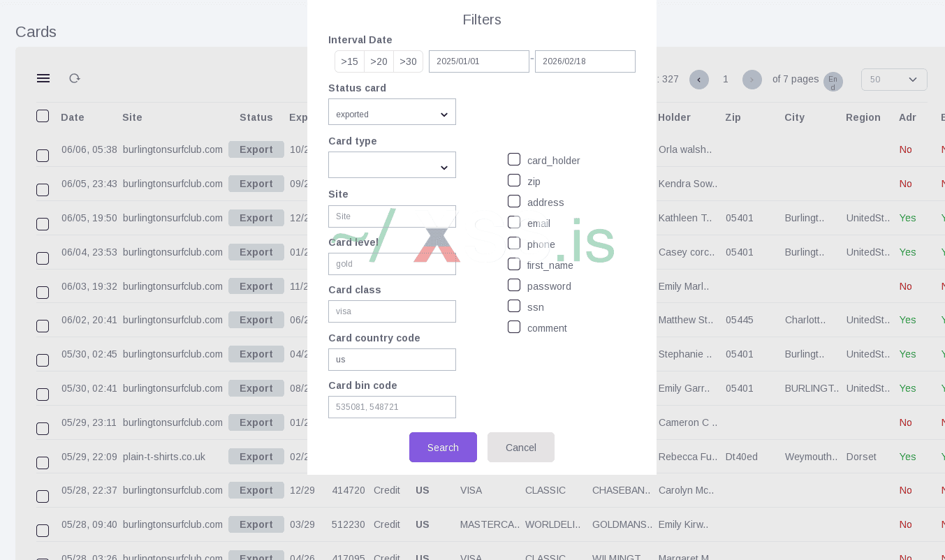The image size is (945, 560).
Task: Open the 50 rows per page dropdown
Action: pos(894,80)
